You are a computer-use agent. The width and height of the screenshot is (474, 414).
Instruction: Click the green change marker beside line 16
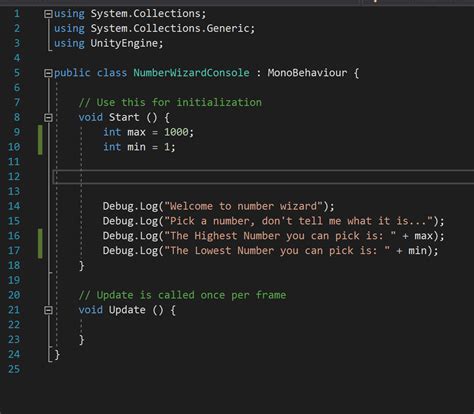[x=40, y=244]
